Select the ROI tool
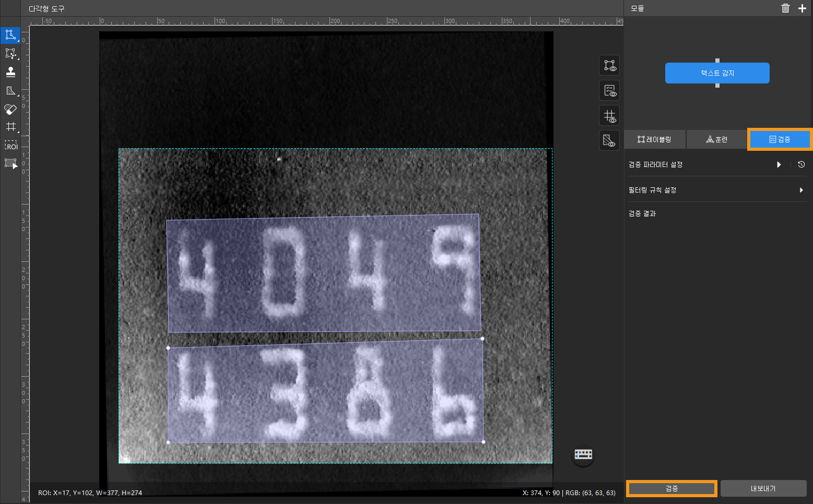 click(x=10, y=145)
